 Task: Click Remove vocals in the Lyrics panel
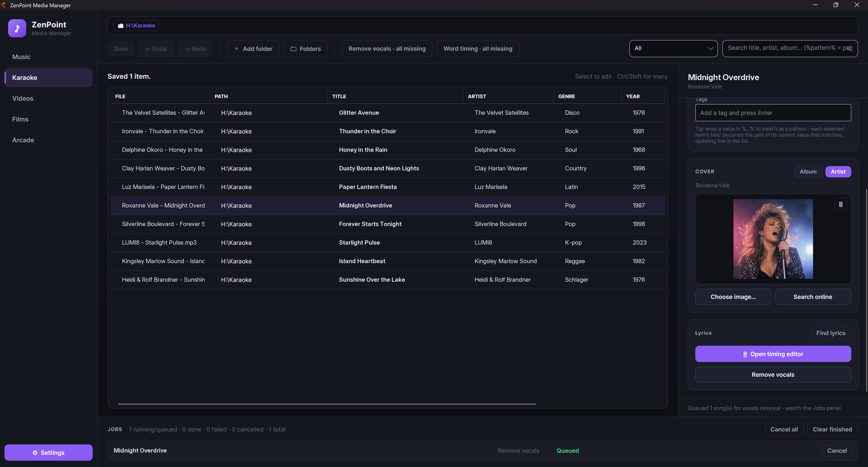(773, 375)
